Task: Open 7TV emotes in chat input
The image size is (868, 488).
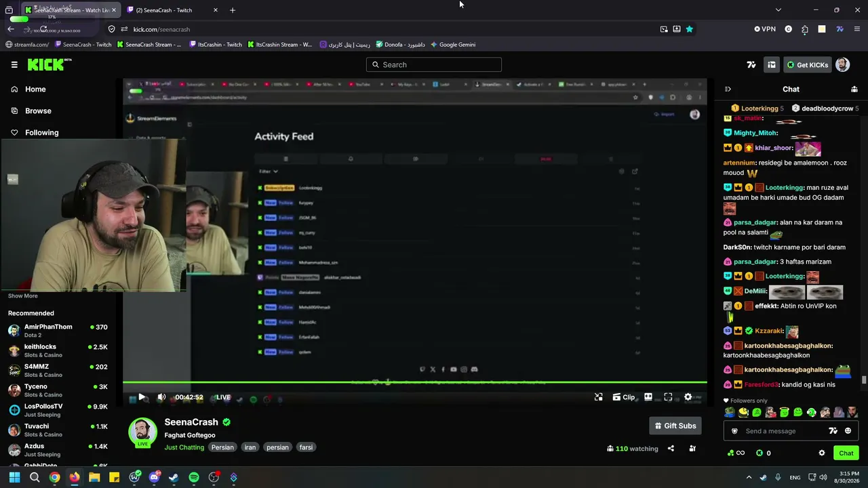Action: pos(833,431)
